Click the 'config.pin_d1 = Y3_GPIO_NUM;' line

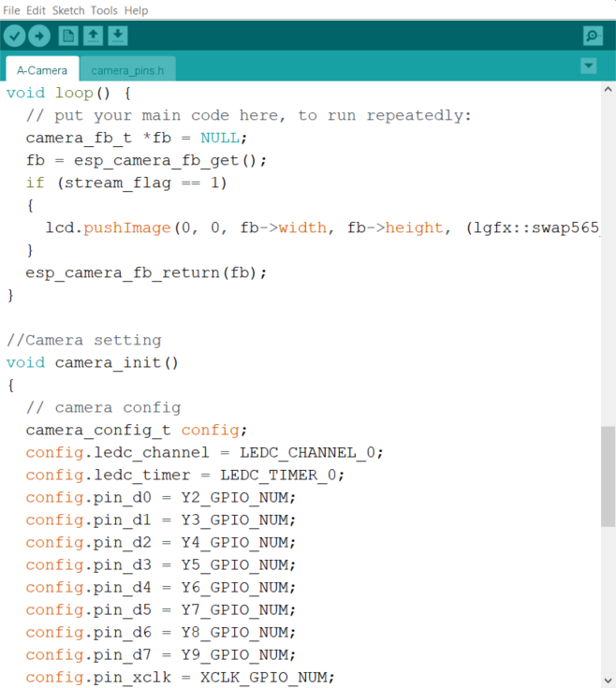coord(161,520)
